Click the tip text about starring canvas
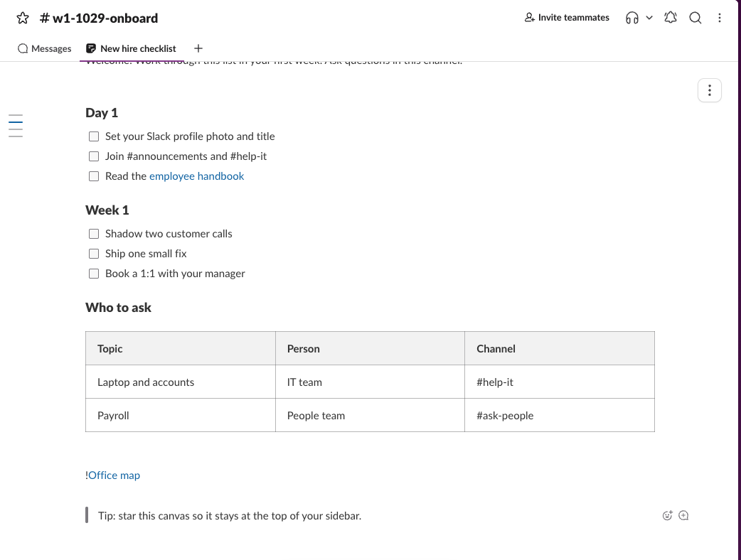 tap(230, 516)
